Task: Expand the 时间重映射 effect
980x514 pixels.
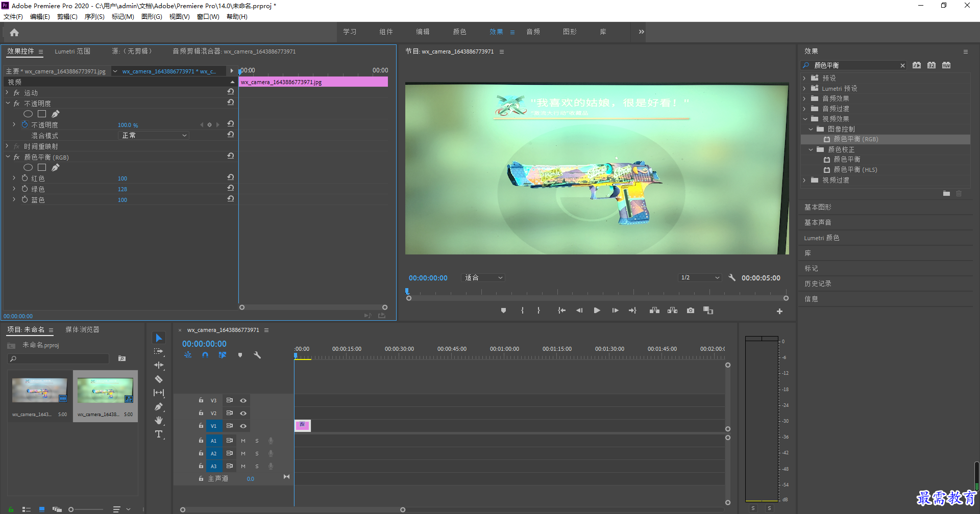Action: point(7,146)
